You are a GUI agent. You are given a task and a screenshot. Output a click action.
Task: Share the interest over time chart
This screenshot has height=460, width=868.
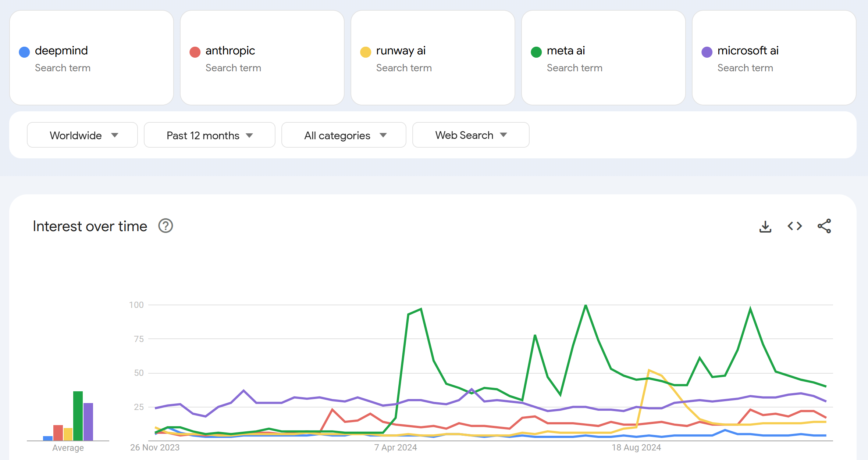(x=824, y=226)
